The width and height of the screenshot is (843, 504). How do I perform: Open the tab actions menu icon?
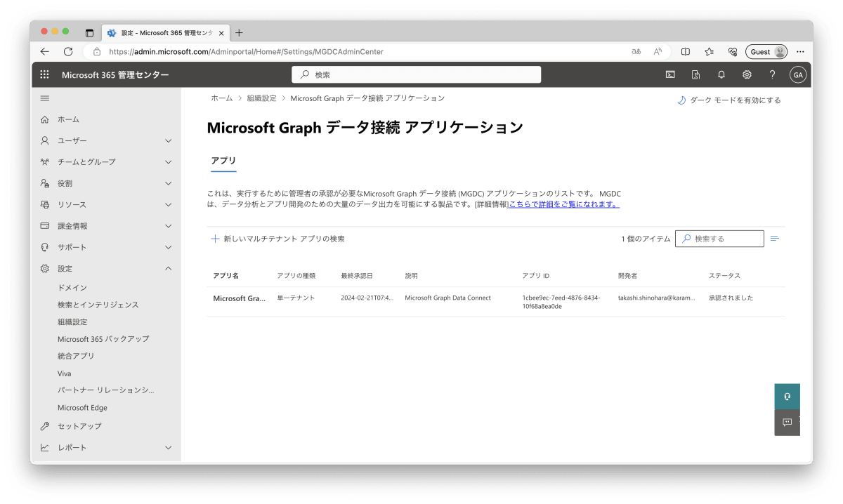pos(89,33)
